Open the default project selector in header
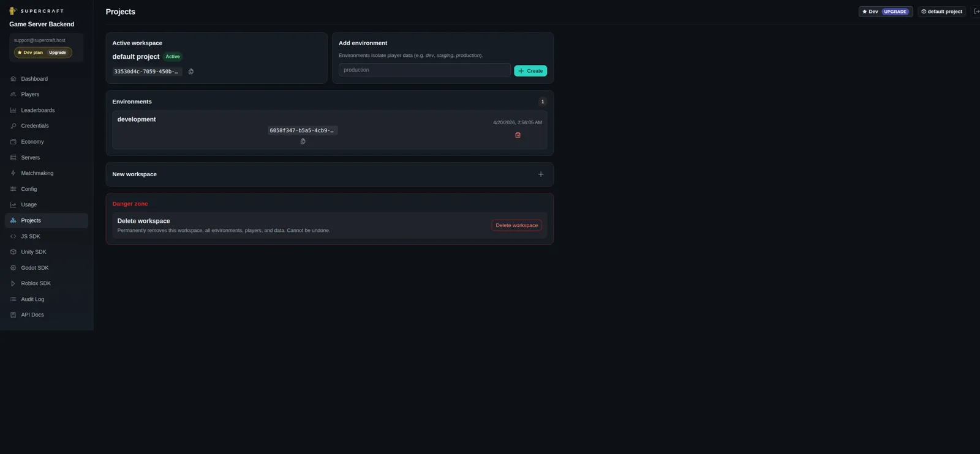 pyautogui.click(x=942, y=12)
